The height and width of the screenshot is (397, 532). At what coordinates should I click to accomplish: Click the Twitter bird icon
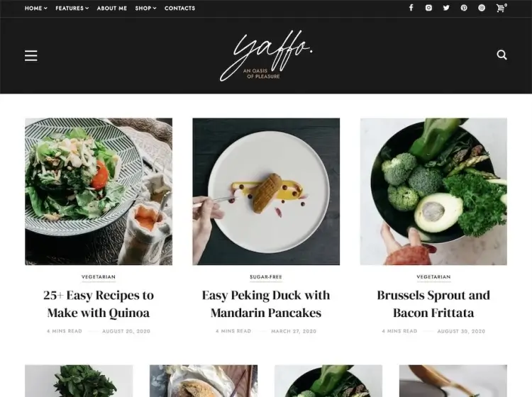(x=446, y=8)
